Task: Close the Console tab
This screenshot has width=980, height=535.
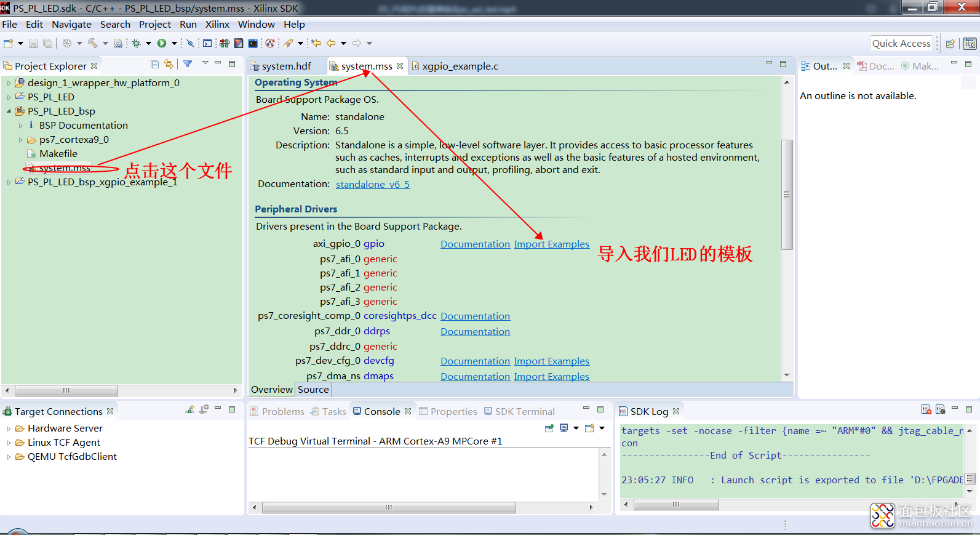Action: pyautogui.click(x=408, y=411)
